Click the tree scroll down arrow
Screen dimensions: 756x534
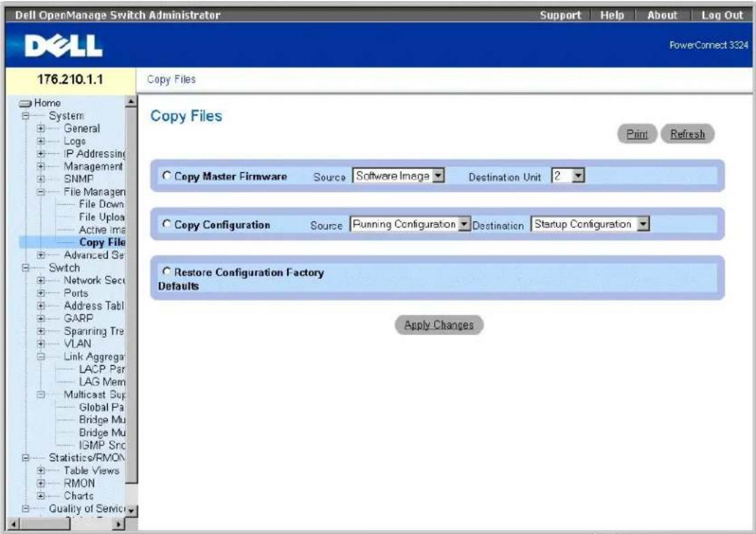[131, 510]
